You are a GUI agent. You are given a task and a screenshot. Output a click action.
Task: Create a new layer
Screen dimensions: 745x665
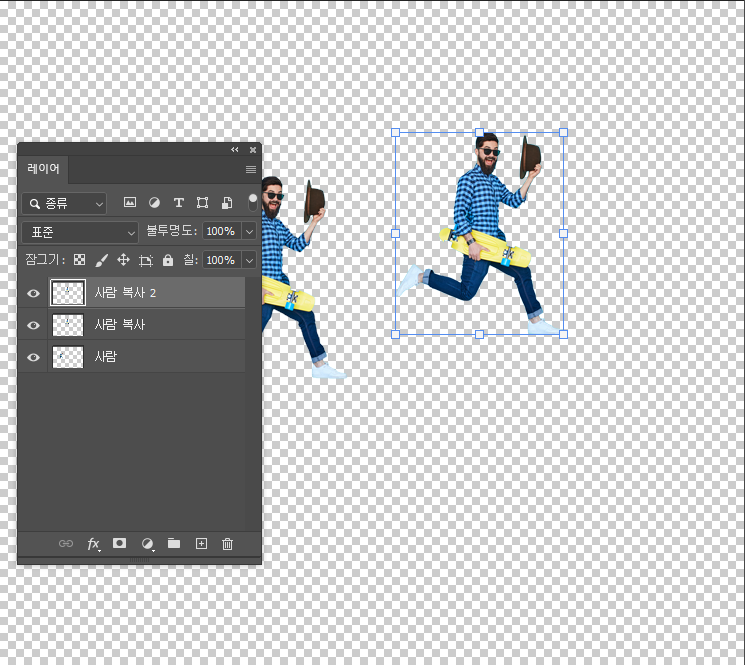click(201, 543)
